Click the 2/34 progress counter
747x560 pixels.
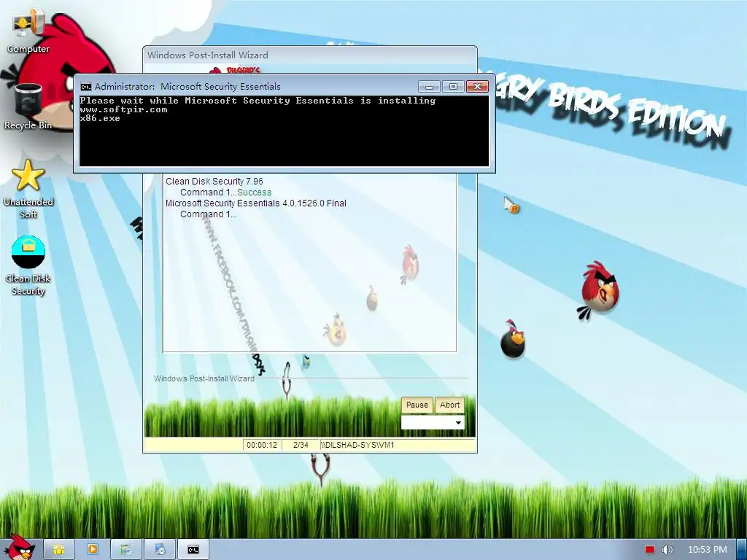pos(301,446)
